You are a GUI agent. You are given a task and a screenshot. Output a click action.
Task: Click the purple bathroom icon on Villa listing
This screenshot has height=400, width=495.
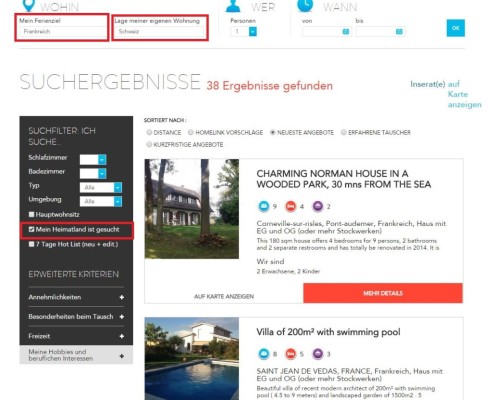click(x=318, y=354)
